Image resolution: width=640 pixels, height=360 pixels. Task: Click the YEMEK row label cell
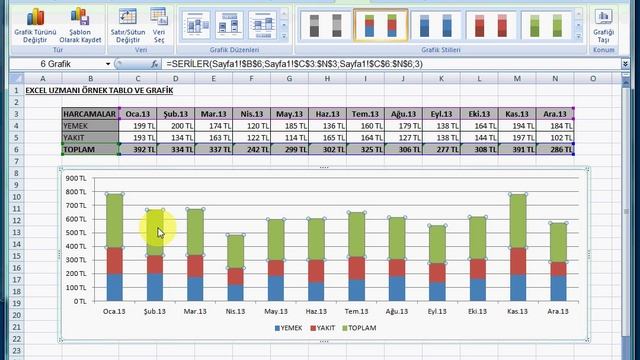click(x=90, y=126)
